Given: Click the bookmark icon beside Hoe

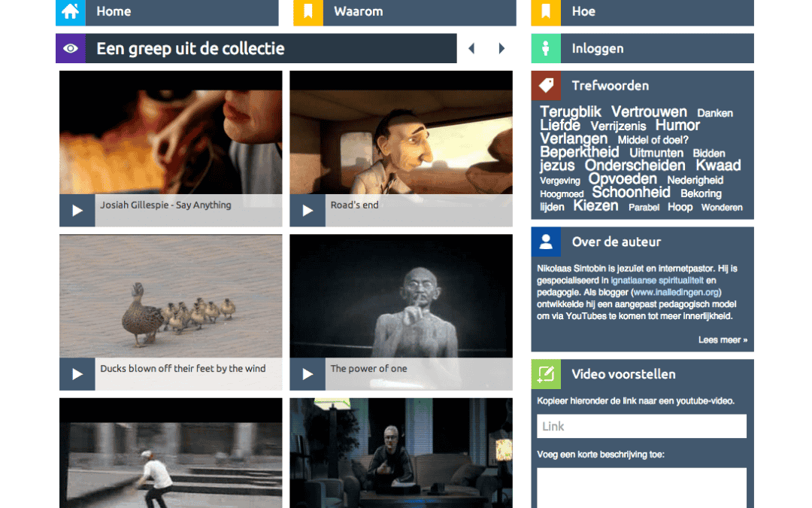Looking at the screenshot, I should tap(546, 11).
